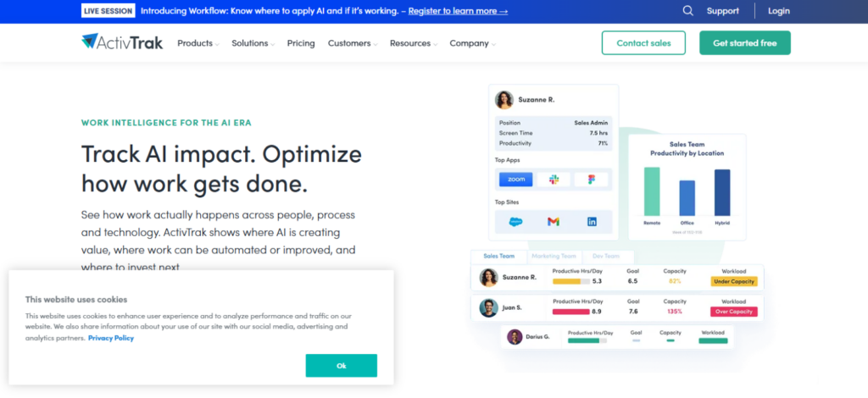The height and width of the screenshot is (398, 868).
Task: Click the 135% capacity value
Action: pyautogui.click(x=674, y=312)
